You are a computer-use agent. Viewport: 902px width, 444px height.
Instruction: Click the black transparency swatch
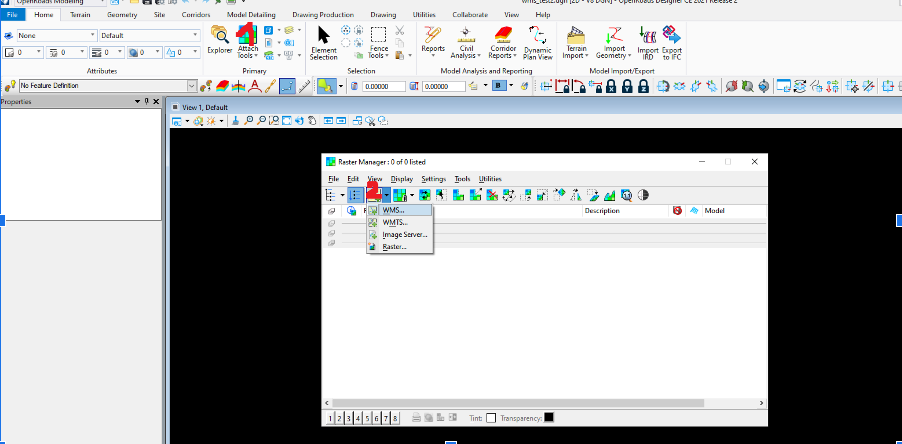pyautogui.click(x=549, y=418)
